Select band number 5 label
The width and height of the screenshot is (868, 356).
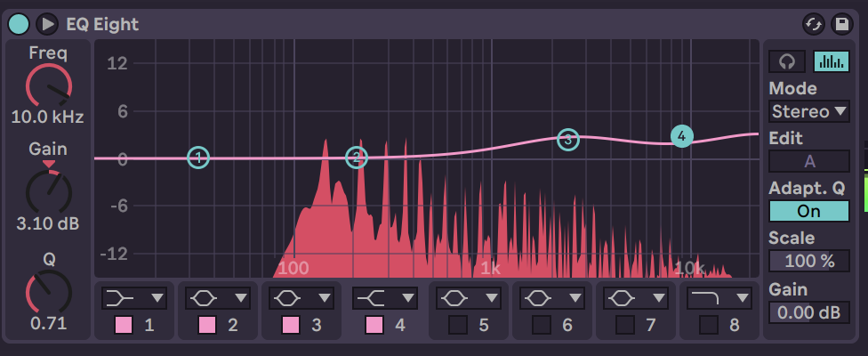484,325
